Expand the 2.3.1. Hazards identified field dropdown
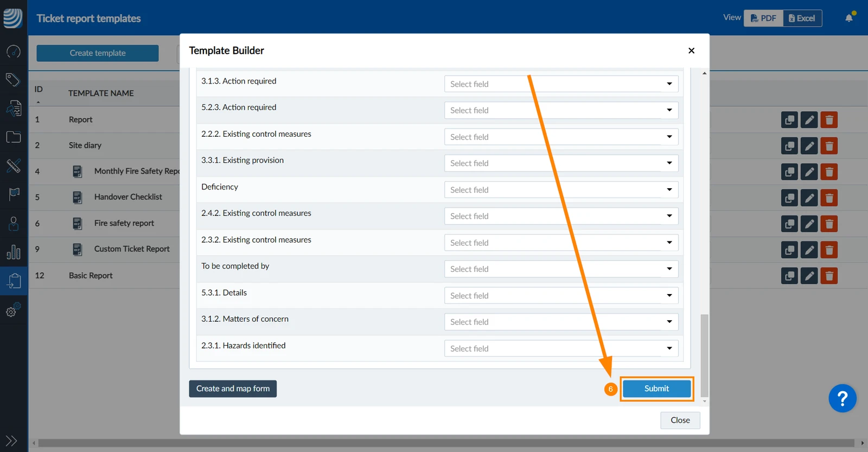The image size is (868, 452). (x=561, y=348)
